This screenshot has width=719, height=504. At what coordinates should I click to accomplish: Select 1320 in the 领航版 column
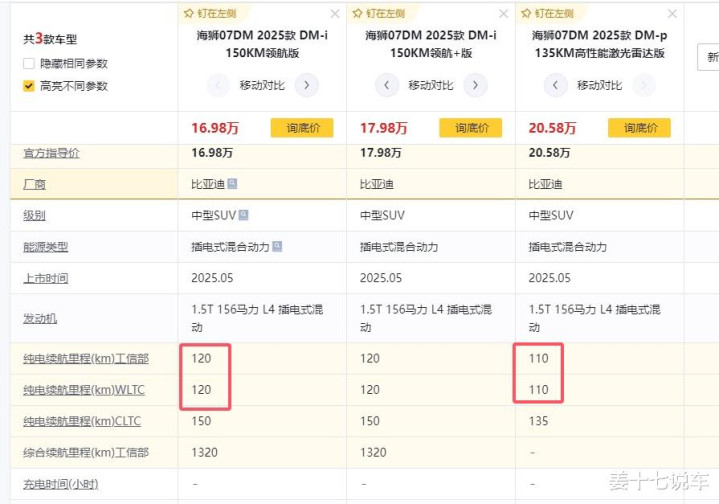coord(205,453)
